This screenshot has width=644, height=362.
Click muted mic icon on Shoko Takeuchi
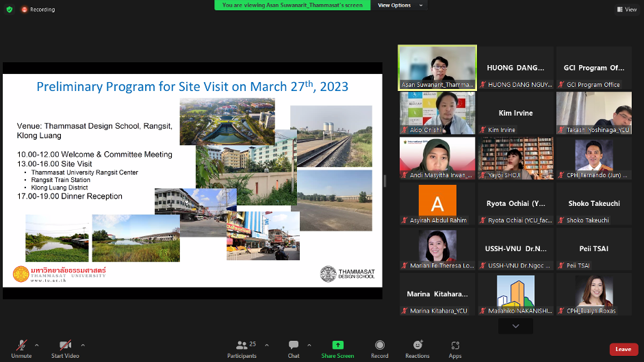click(x=561, y=220)
